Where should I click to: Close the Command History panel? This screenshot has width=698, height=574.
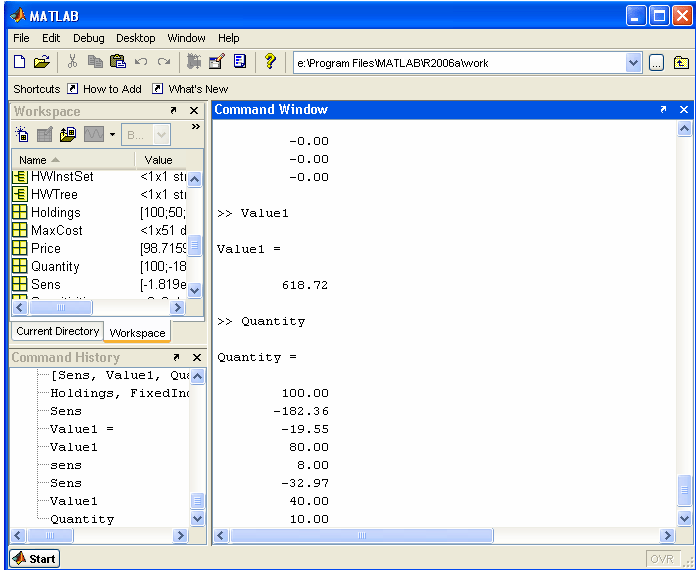[x=197, y=357]
